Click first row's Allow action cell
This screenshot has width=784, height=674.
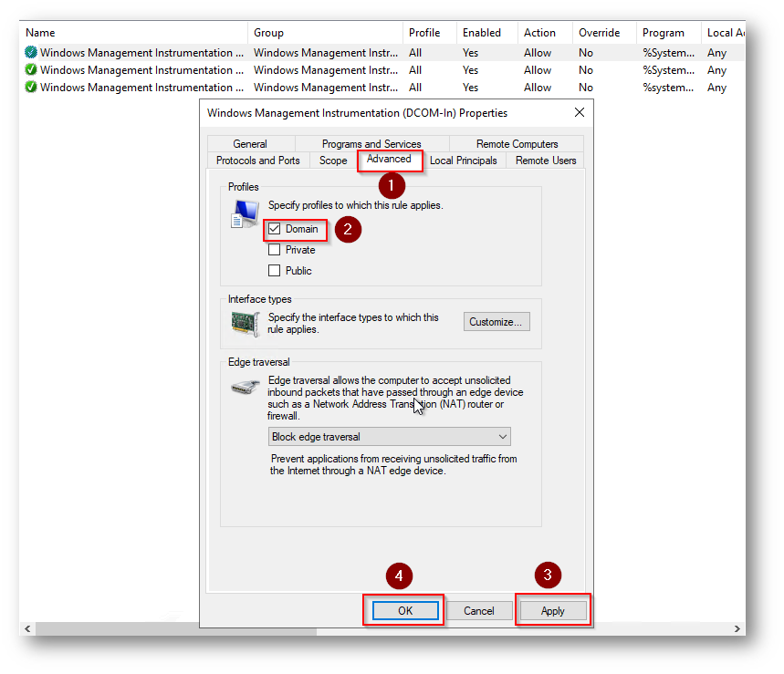coord(538,53)
